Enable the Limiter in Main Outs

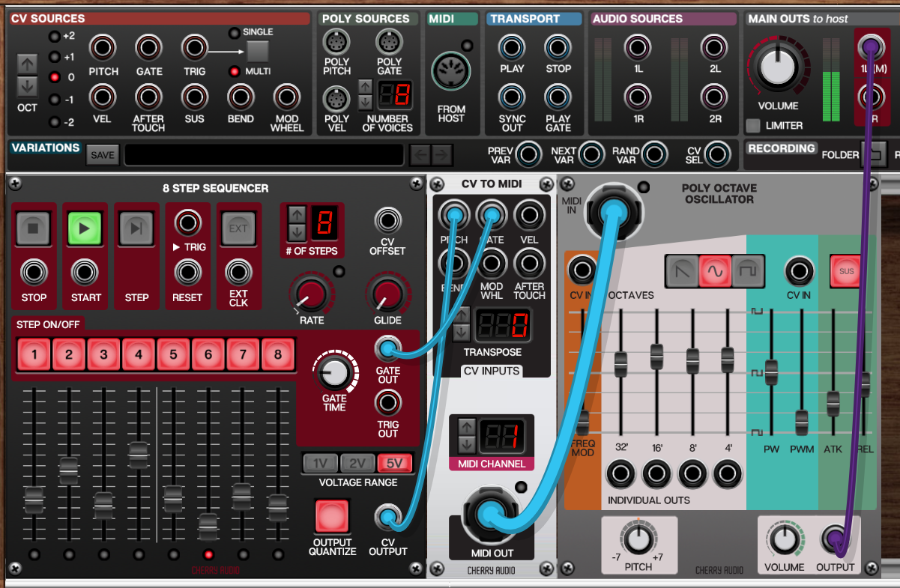pos(752,126)
